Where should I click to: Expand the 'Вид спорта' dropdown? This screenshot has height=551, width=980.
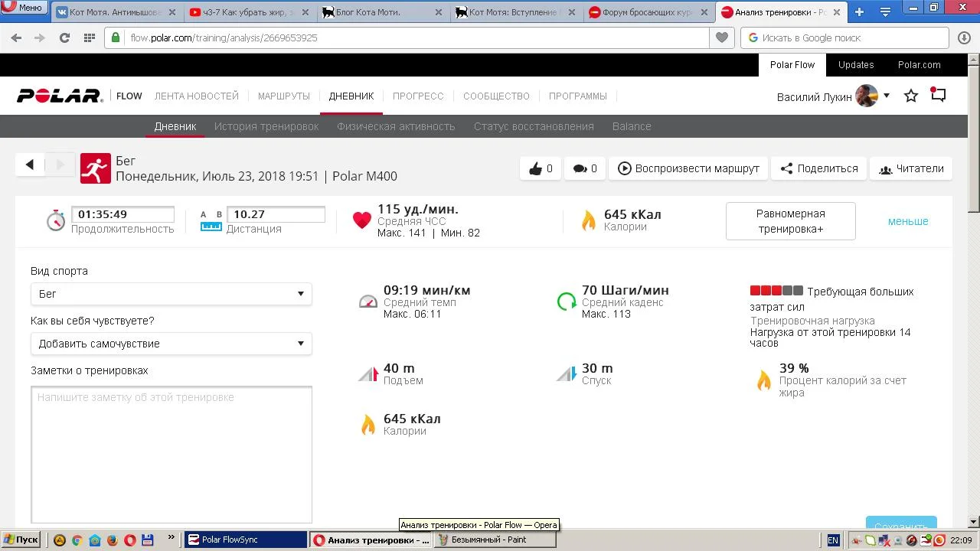(171, 294)
